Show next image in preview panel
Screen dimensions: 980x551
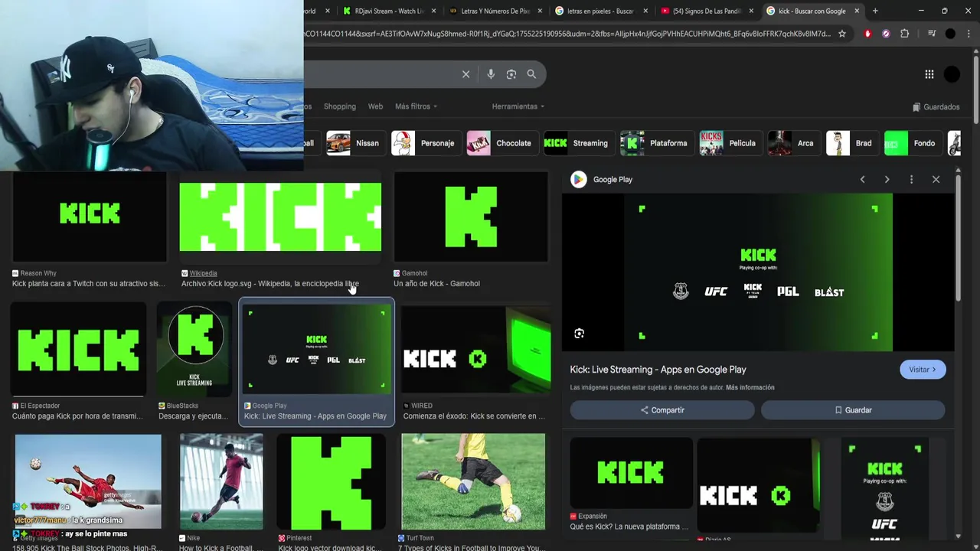[887, 179]
